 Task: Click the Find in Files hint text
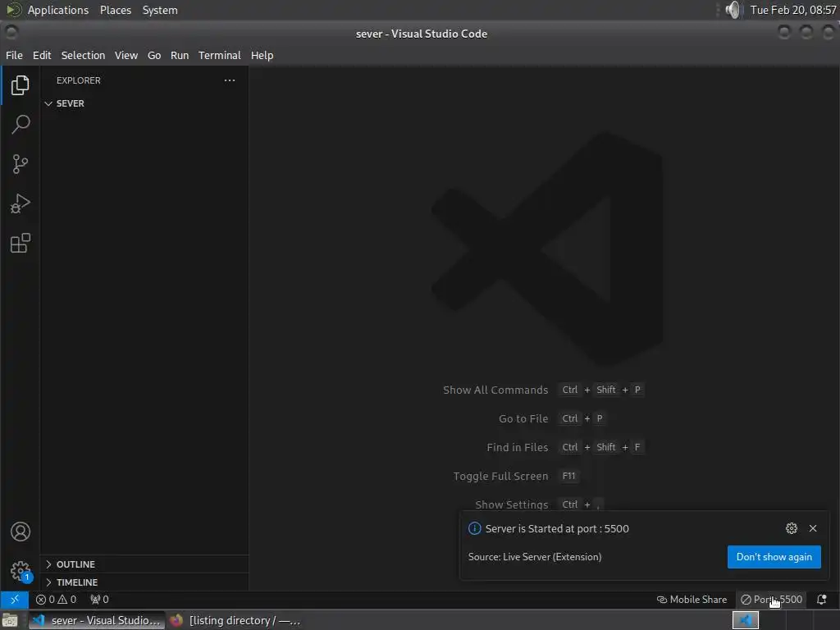click(517, 447)
